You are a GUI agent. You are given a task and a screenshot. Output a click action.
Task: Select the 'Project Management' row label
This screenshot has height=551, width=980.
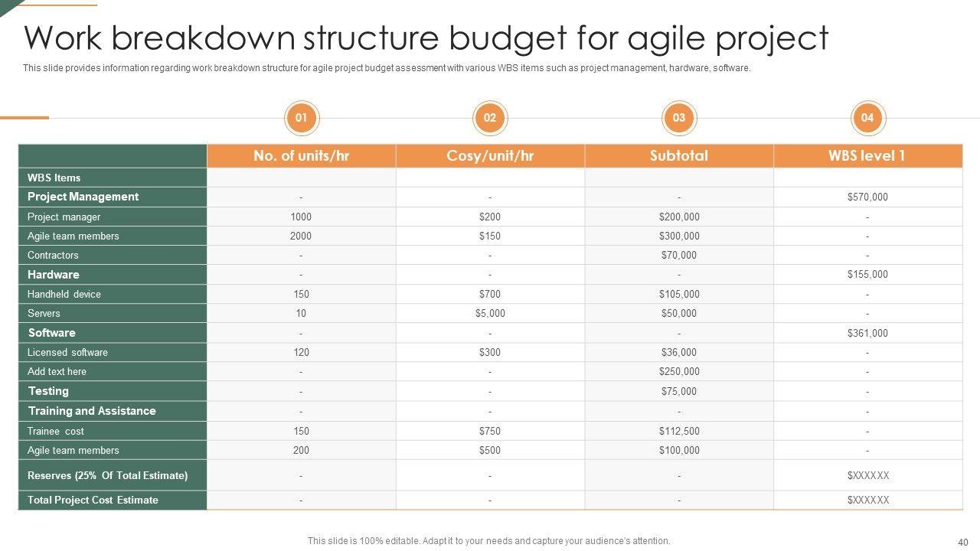click(83, 197)
